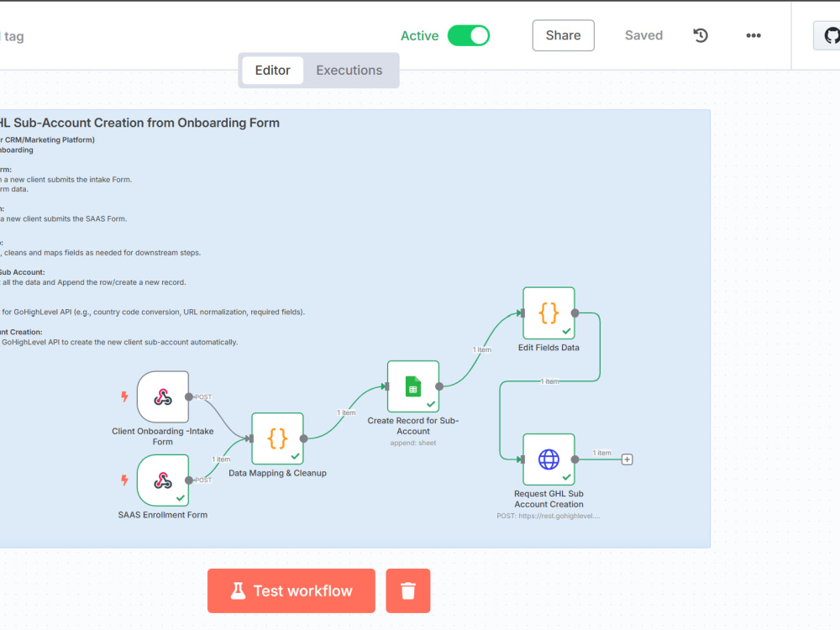Click the POST URL subtitle under Request GHL

point(549,516)
